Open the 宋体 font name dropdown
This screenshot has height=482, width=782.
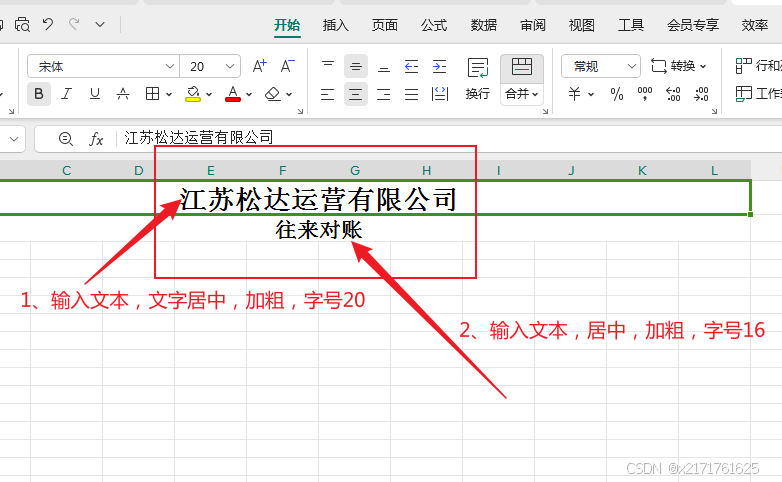pos(170,66)
